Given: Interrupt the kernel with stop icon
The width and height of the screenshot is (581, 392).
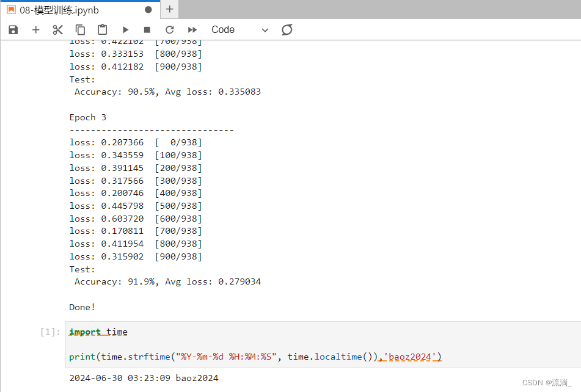Looking at the screenshot, I should 147,29.
